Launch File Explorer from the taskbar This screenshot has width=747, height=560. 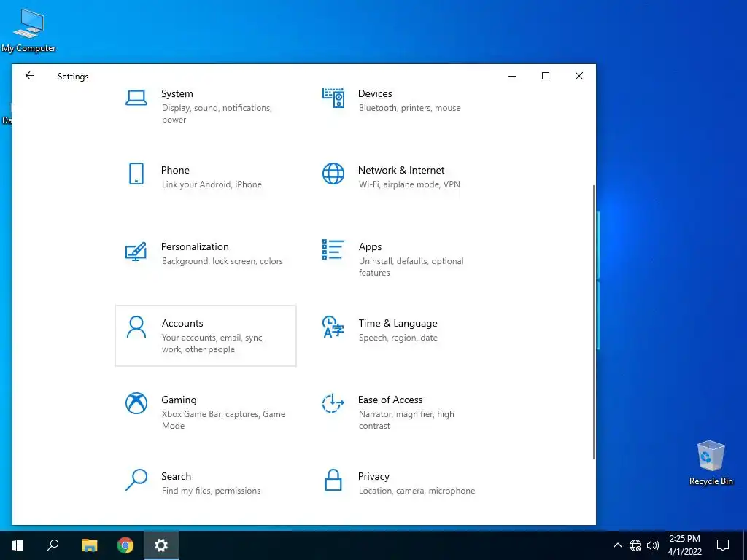pos(89,545)
